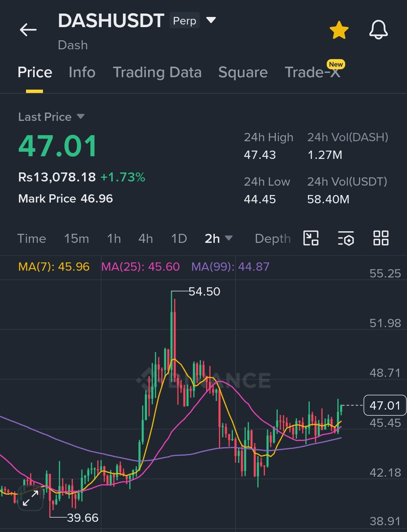Viewport: 407px width, 532px height.
Task: Tap the 39.66 chart low marker
Action: 83,518
